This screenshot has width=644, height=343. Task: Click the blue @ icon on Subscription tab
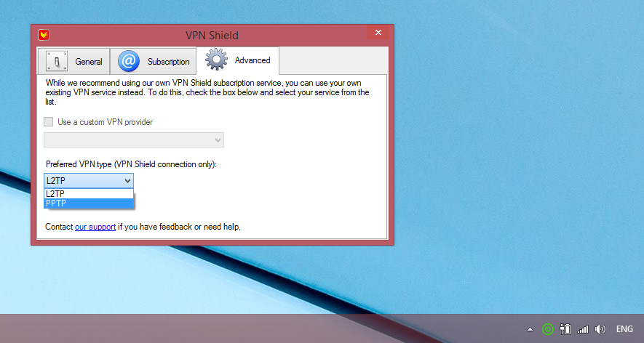click(x=129, y=61)
